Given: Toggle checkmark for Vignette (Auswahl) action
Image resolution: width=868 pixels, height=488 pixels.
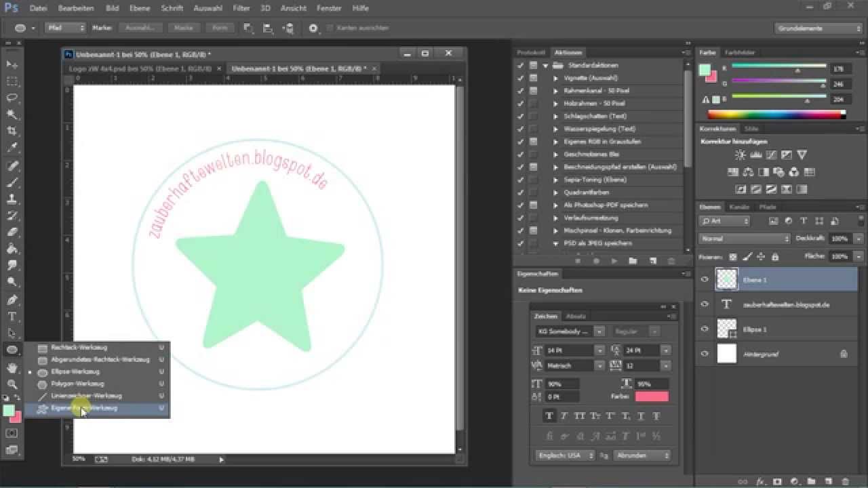Looking at the screenshot, I should click(x=520, y=78).
